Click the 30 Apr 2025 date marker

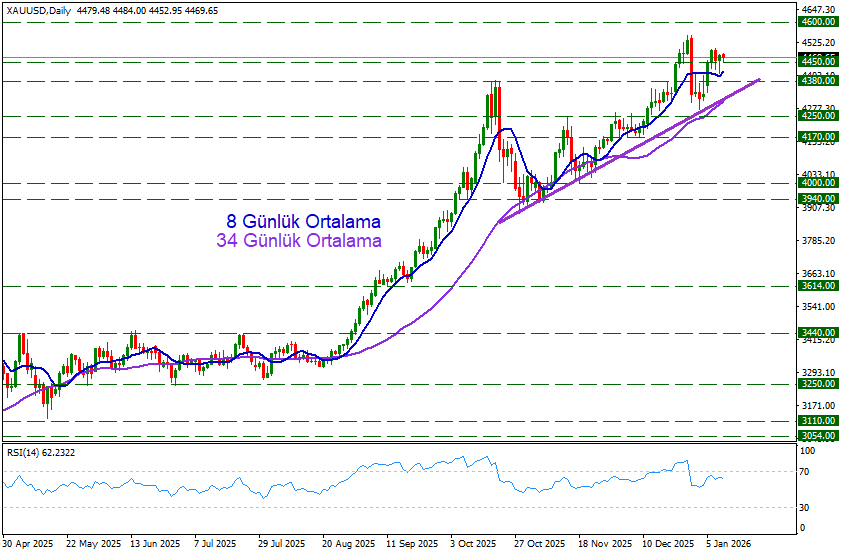[x=27, y=545]
